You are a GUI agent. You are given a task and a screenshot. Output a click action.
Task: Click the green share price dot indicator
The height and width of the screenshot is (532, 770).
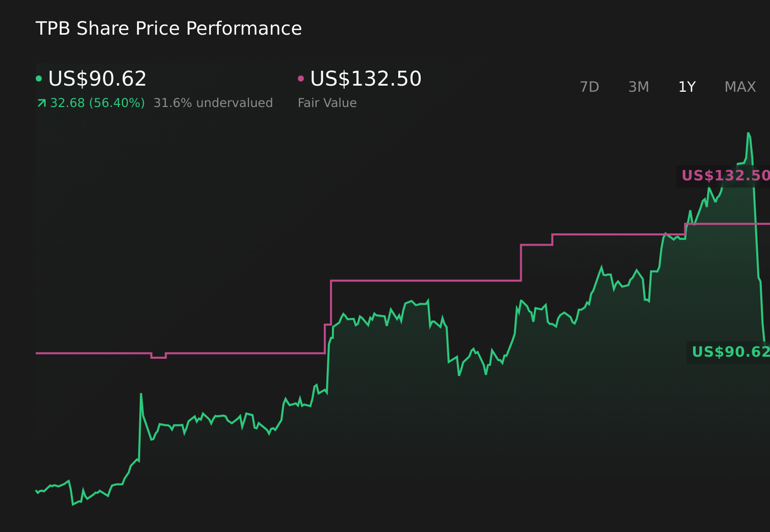click(x=39, y=78)
